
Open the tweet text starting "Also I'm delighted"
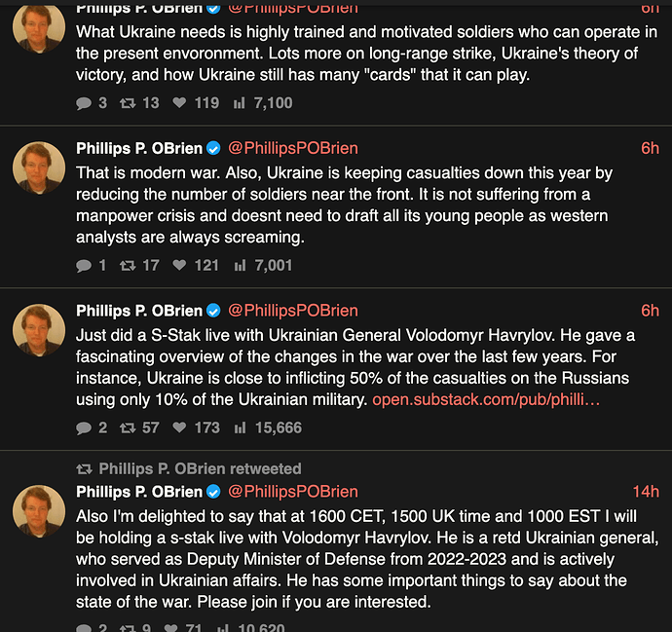pyautogui.click(x=351, y=559)
